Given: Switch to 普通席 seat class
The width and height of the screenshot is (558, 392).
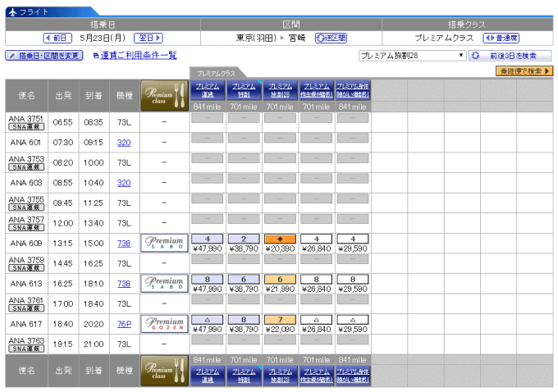Looking at the screenshot, I should pyautogui.click(x=501, y=38).
